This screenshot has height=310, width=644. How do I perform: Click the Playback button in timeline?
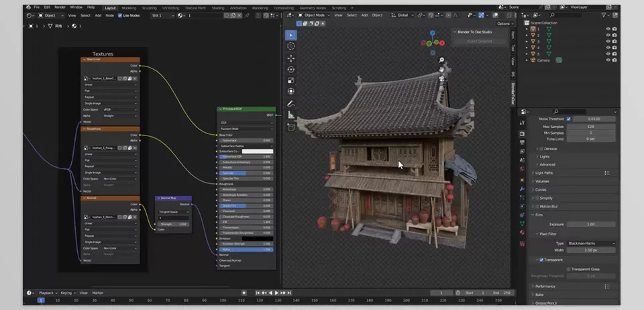pos(48,293)
